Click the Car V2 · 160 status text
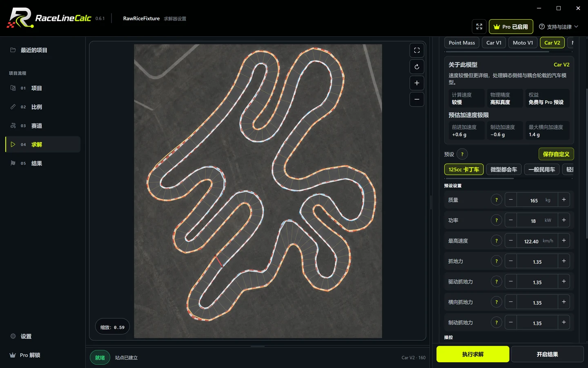Screen dimensions: 588x368 point(413,357)
